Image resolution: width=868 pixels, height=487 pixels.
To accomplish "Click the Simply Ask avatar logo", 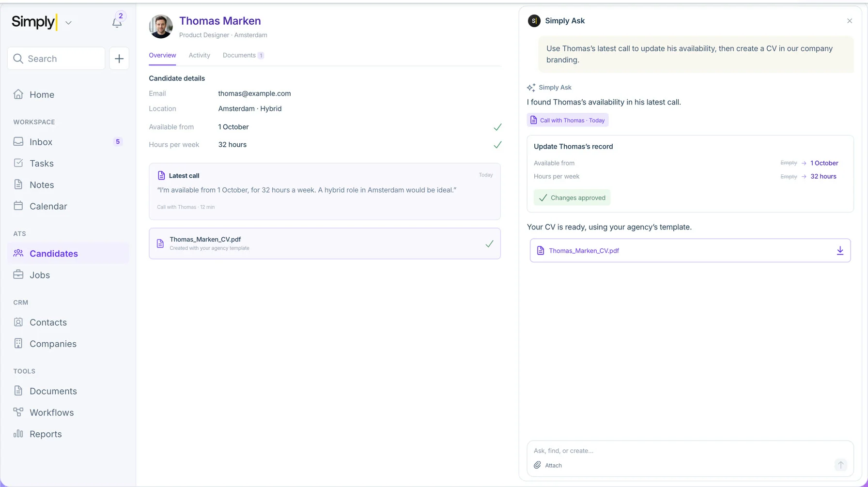I will pos(534,21).
